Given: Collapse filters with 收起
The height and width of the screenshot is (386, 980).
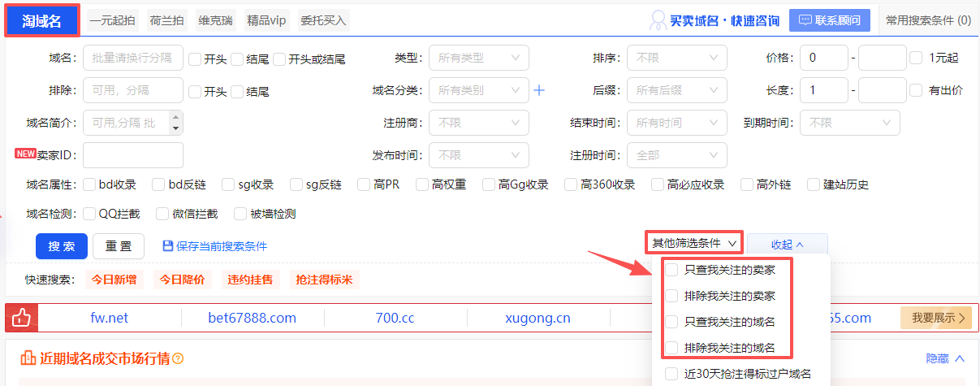Looking at the screenshot, I should pyautogui.click(x=788, y=244).
